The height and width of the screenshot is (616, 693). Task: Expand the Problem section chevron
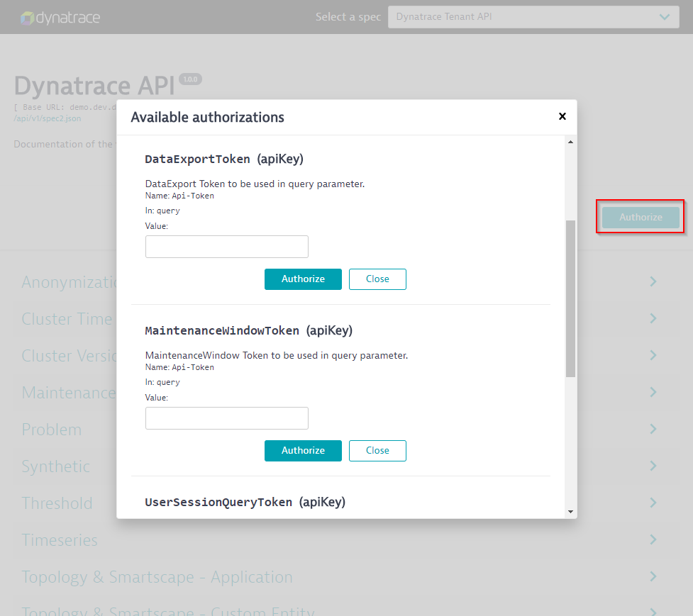pos(653,429)
